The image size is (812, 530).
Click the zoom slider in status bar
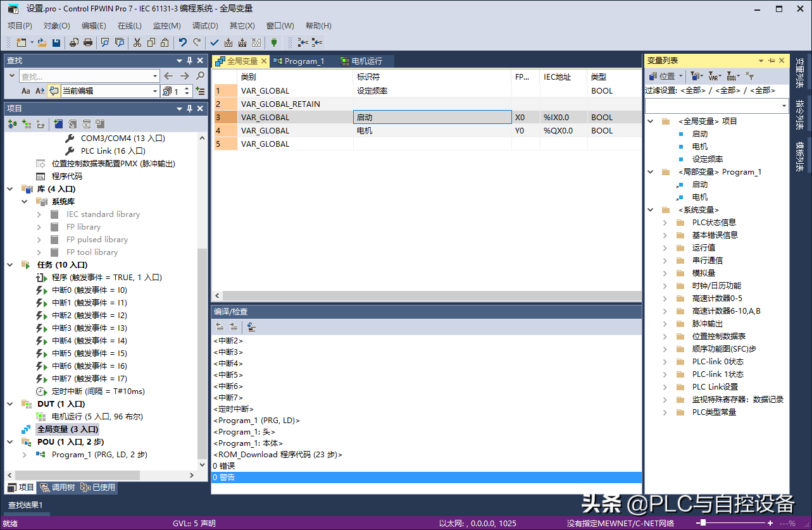click(703, 523)
